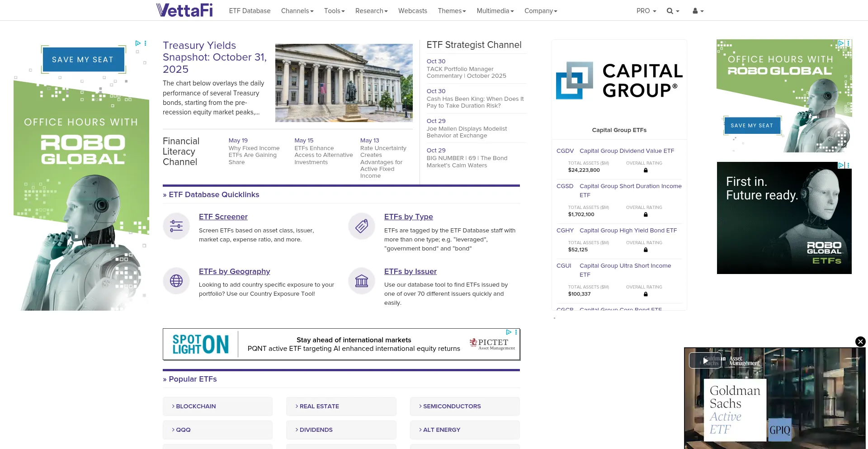The width and height of the screenshot is (868, 449).
Task: Open the PRO dropdown
Action: [x=646, y=11]
